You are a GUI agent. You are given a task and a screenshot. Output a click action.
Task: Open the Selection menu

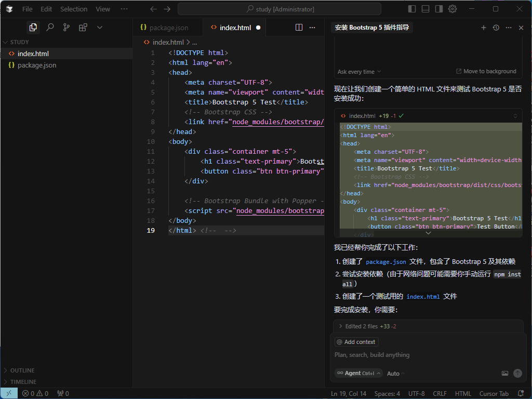click(x=74, y=9)
